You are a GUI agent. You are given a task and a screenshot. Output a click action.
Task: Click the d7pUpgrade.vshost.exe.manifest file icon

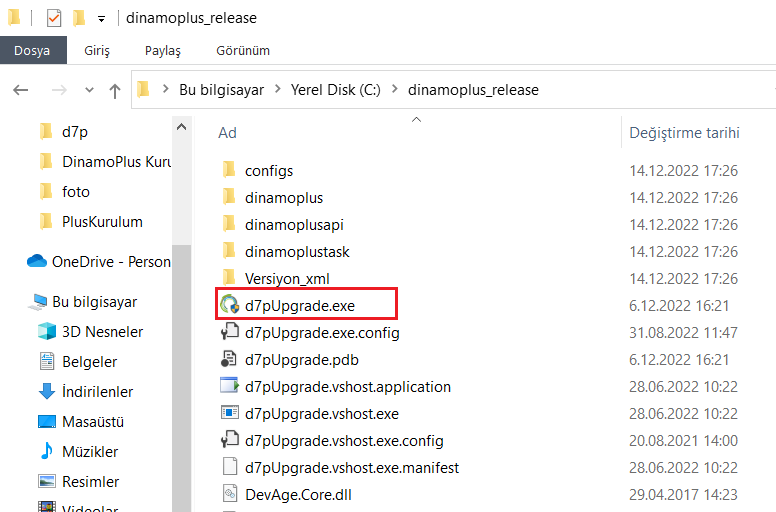click(x=230, y=466)
